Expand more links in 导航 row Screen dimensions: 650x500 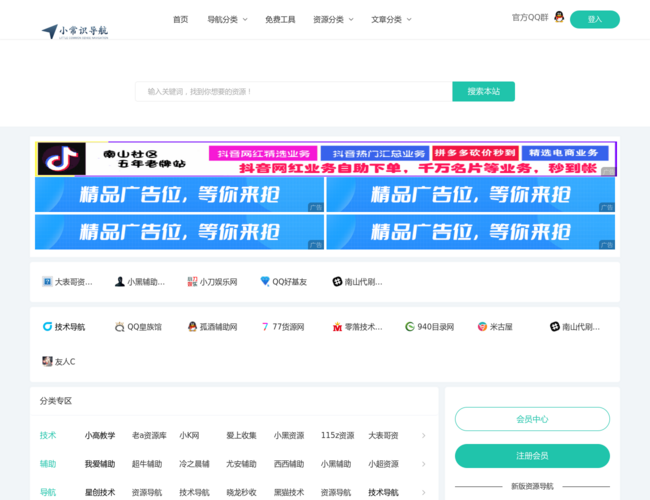[x=424, y=493]
